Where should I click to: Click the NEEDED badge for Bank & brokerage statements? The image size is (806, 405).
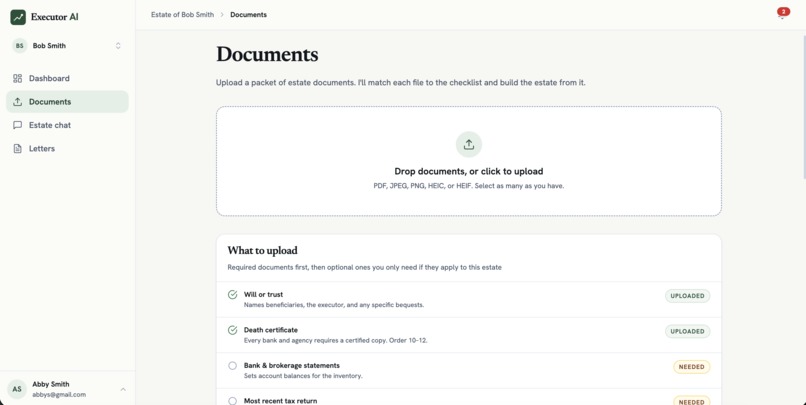tap(691, 367)
